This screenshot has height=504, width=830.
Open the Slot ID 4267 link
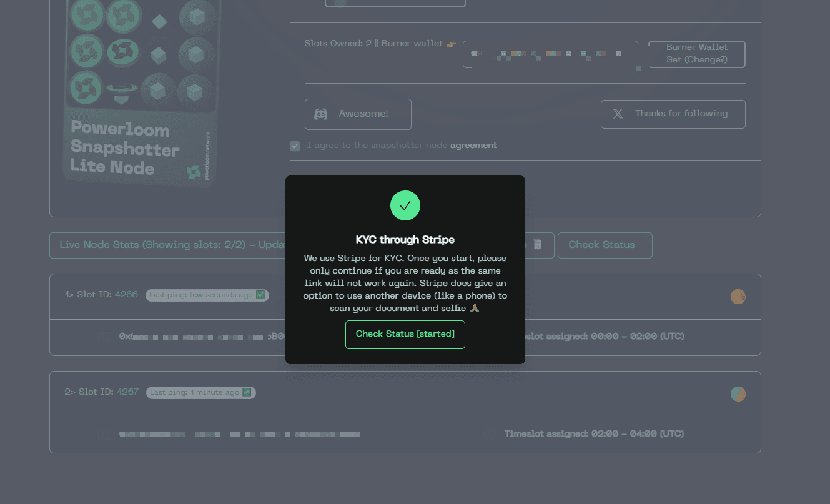point(127,392)
